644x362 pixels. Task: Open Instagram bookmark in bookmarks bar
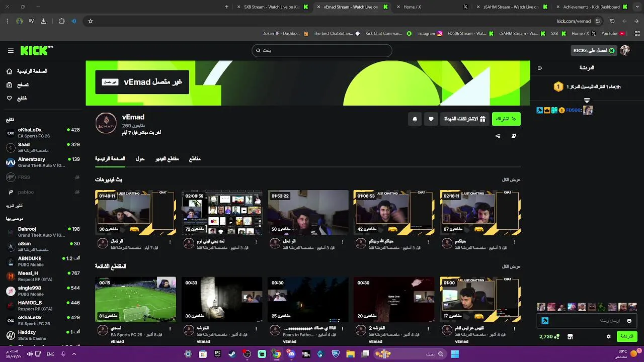tap(430, 34)
